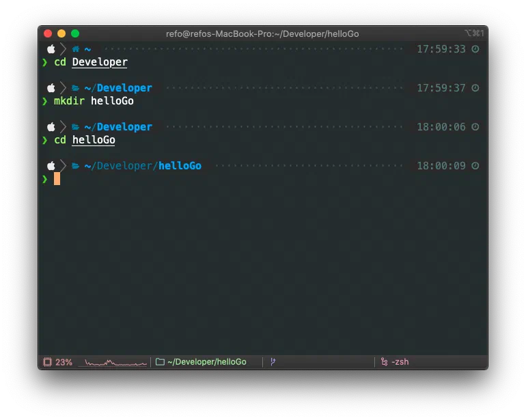Click the green zoom button in title bar
This screenshot has height=420, width=526.
pyautogui.click(x=75, y=33)
